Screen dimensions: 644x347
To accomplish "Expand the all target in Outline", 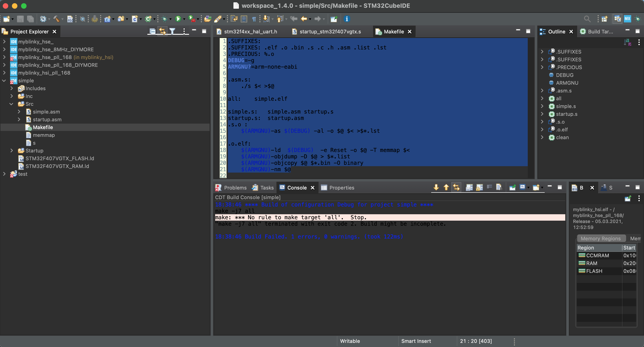I will 542,98.
